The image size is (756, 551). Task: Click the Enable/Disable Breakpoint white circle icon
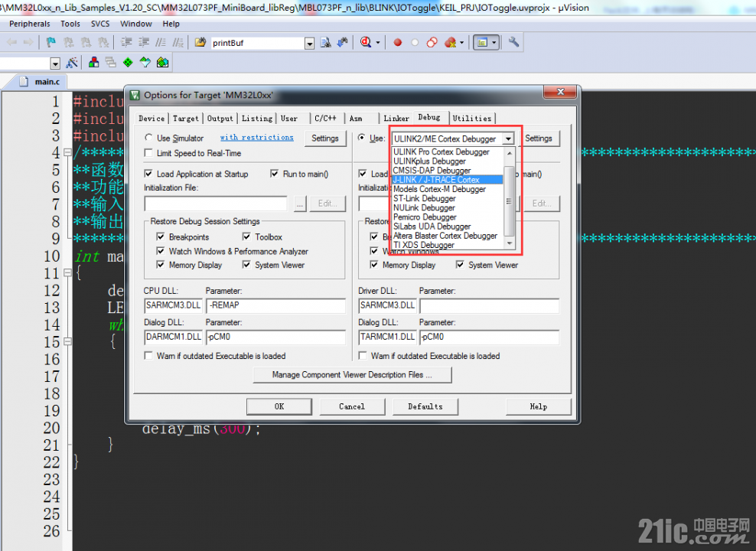[x=415, y=42]
